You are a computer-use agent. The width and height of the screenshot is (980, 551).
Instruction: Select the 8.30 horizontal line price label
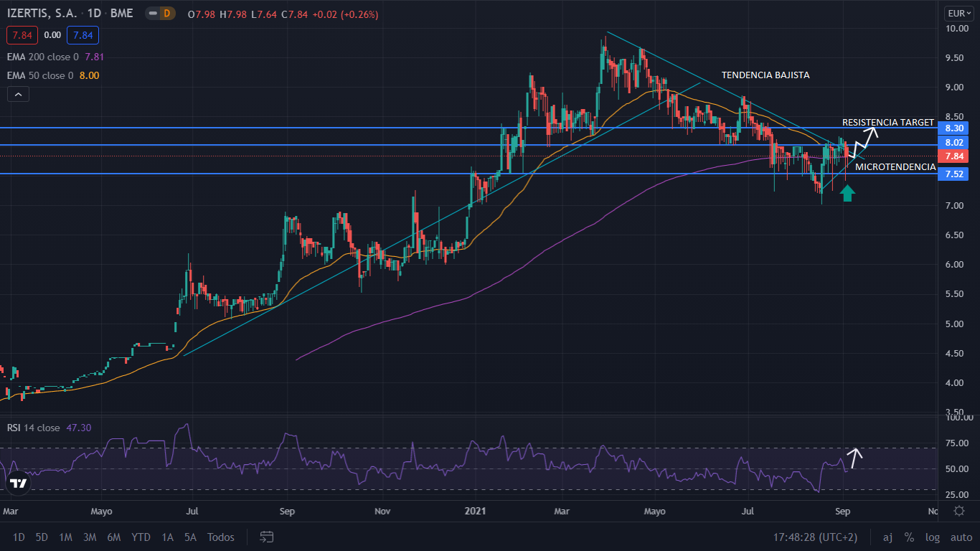[955, 128]
